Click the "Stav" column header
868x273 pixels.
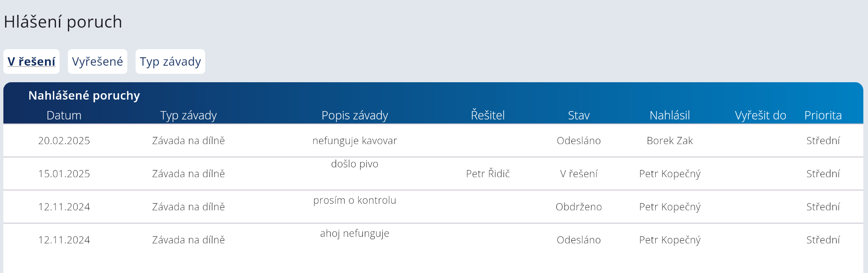[579, 115]
